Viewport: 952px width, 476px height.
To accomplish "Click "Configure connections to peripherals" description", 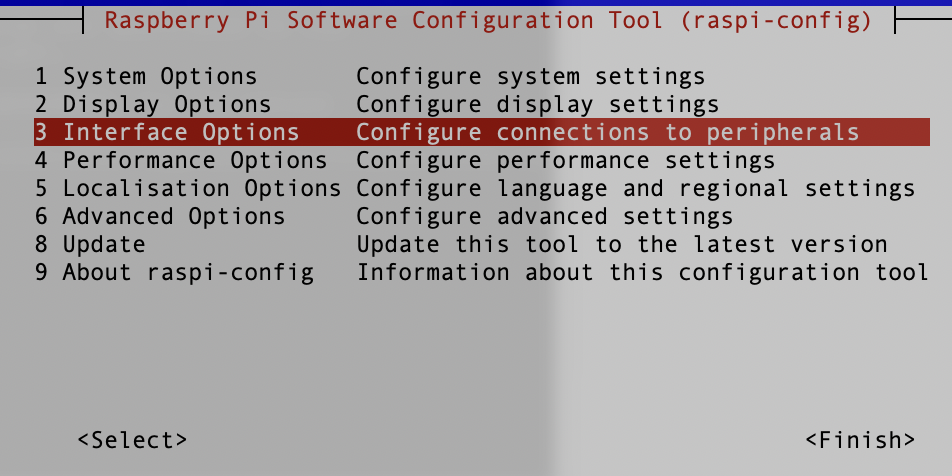I will [607, 132].
